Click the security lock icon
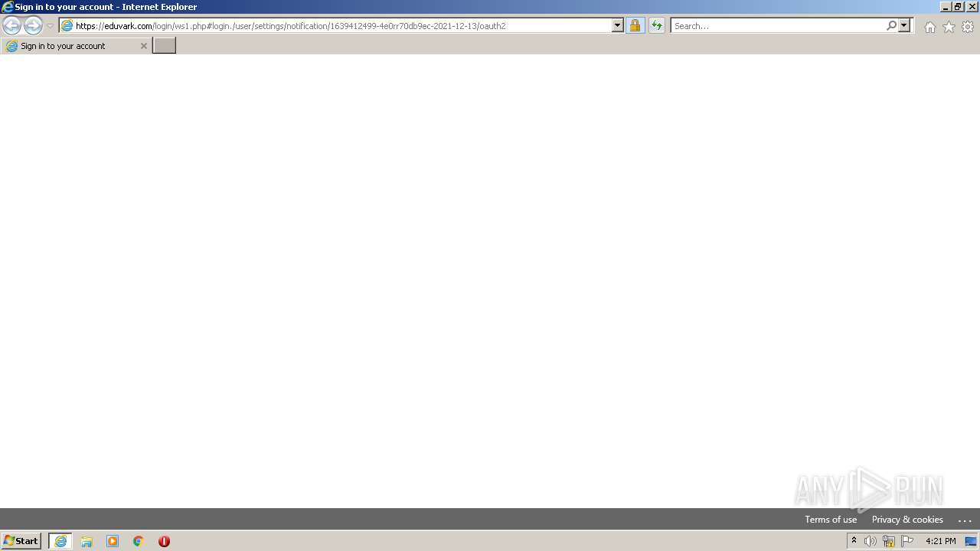The image size is (980, 551). pyautogui.click(x=635, y=26)
